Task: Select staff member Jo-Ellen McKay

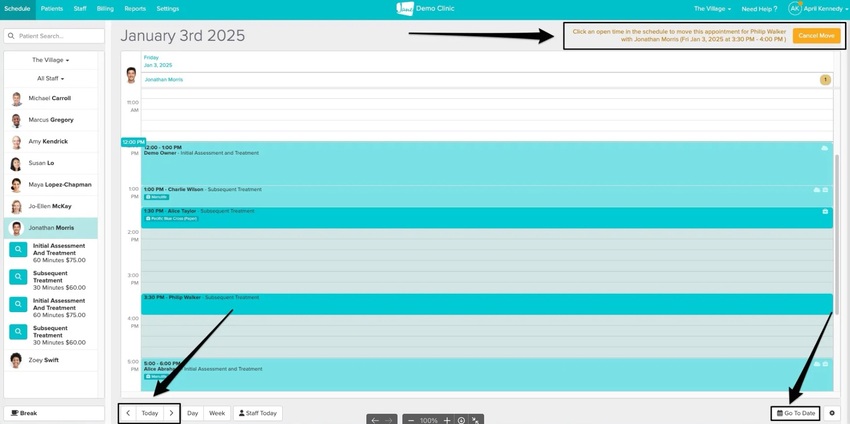Action: 50,207
